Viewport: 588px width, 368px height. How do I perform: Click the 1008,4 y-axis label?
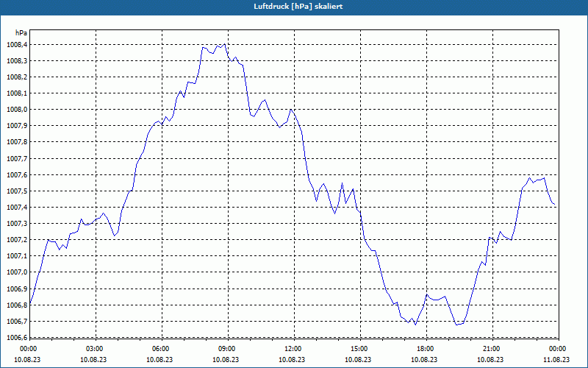point(17,45)
